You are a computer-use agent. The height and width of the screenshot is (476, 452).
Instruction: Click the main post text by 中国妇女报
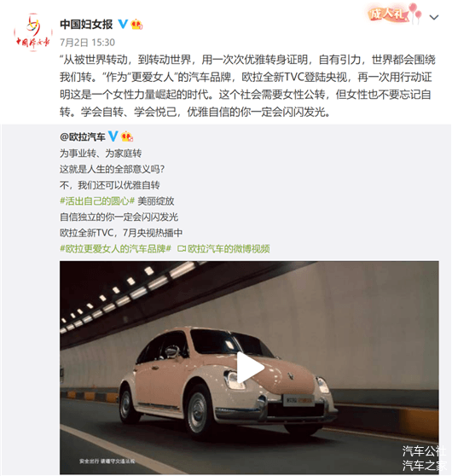(247, 86)
